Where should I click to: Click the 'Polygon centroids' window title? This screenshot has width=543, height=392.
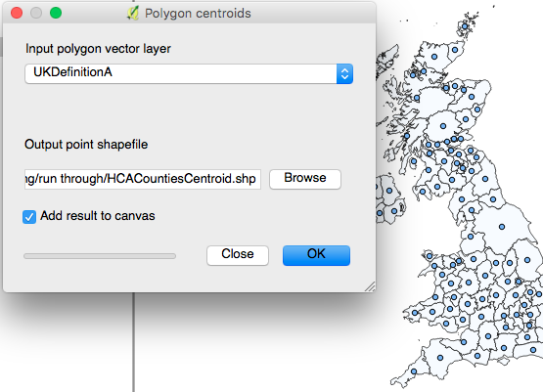[x=198, y=14]
